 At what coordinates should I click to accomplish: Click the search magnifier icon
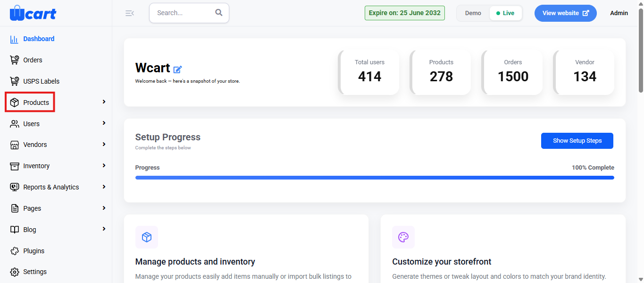[219, 13]
